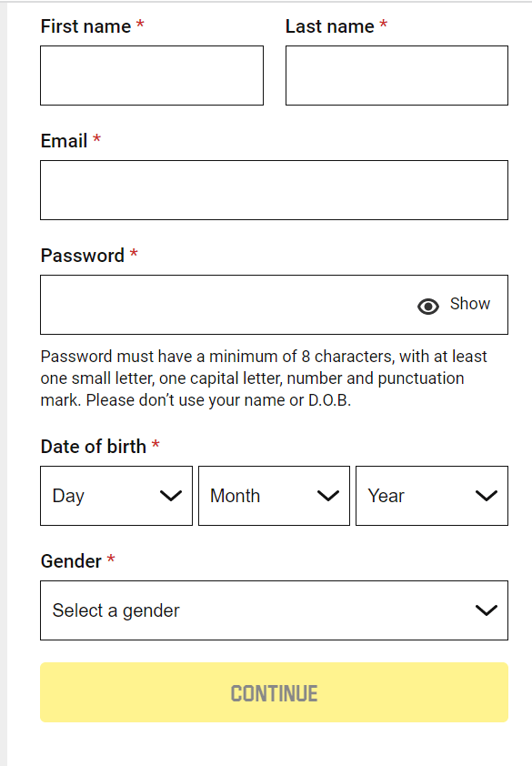Open the Month selector

pos(274,496)
